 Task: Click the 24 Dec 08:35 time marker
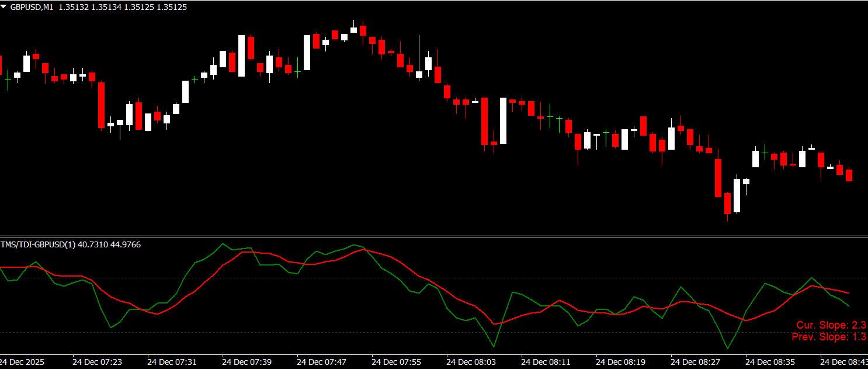tap(770, 362)
